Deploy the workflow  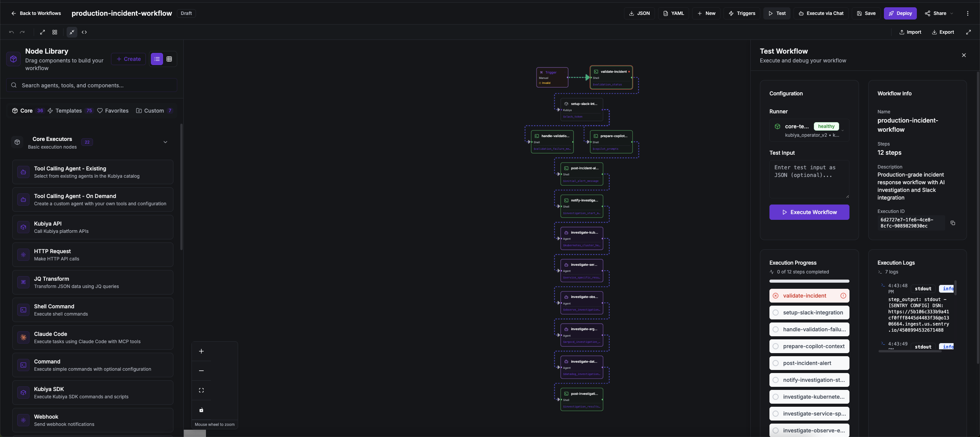click(900, 13)
